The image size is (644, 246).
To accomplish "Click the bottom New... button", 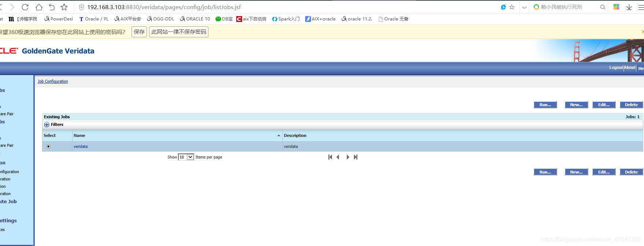I will tap(576, 172).
